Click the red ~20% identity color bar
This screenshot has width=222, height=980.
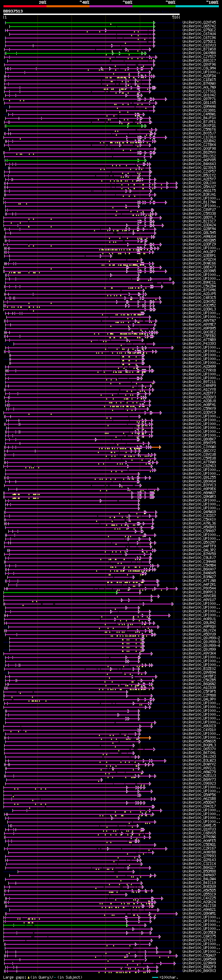pyautogui.click(x=25, y=6)
